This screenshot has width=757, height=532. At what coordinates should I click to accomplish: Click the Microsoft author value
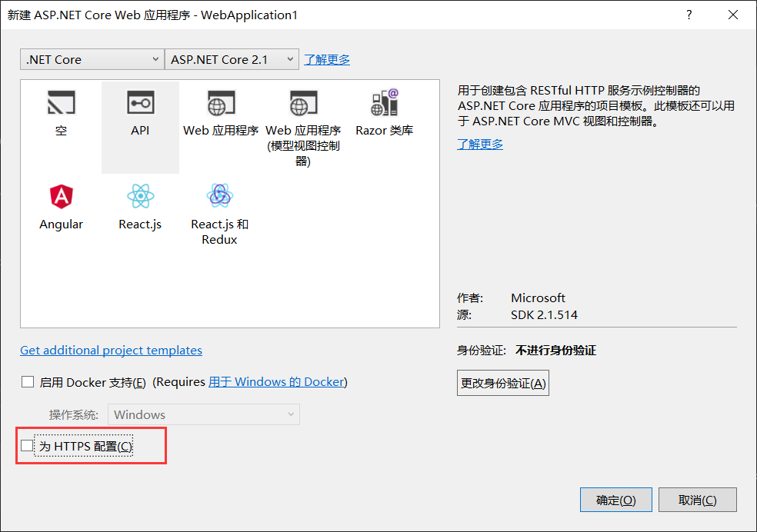pyautogui.click(x=538, y=298)
